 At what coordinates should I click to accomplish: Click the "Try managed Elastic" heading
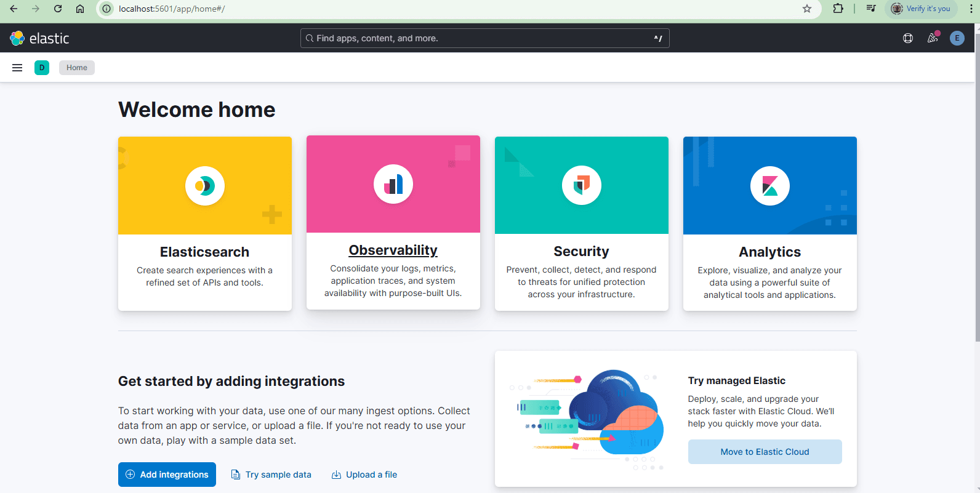(736, 380)
